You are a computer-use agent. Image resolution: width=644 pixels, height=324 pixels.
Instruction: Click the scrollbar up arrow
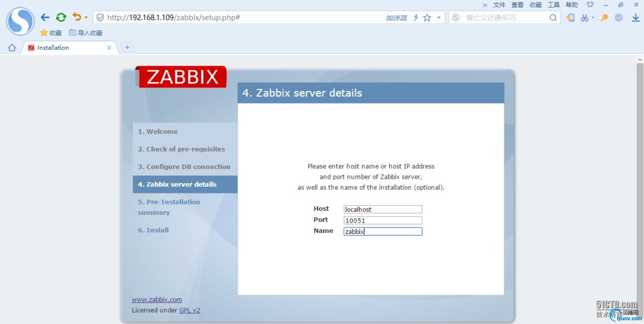point(640,59)
